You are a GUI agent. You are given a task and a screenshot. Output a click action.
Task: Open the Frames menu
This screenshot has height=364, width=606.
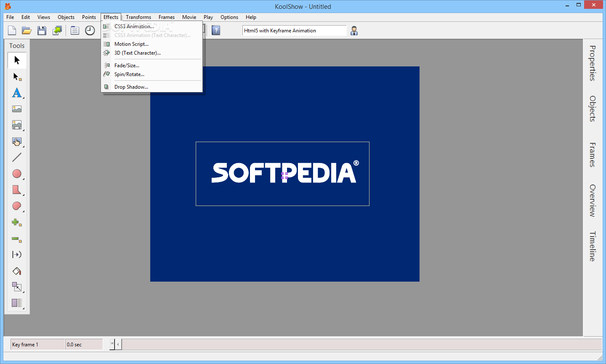[x=167, y=17]
